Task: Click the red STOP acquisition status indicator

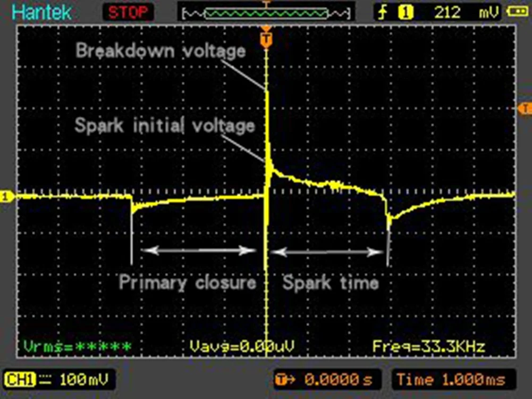Action: (128, 12)
